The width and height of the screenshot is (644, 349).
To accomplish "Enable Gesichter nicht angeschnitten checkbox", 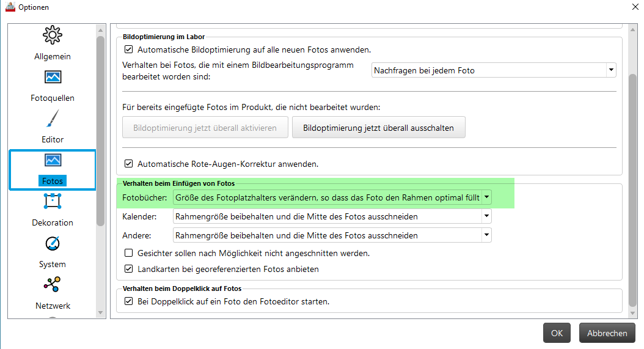I will pos(129,253).
